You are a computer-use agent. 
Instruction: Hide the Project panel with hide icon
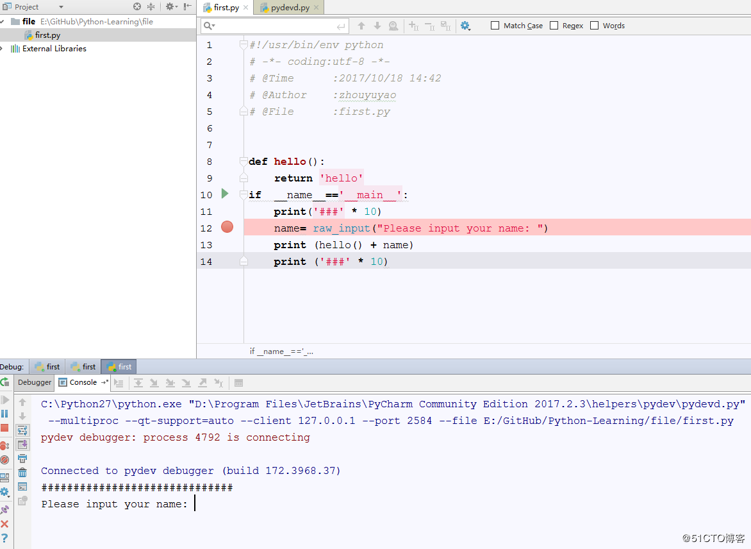(x=187, y=7)
